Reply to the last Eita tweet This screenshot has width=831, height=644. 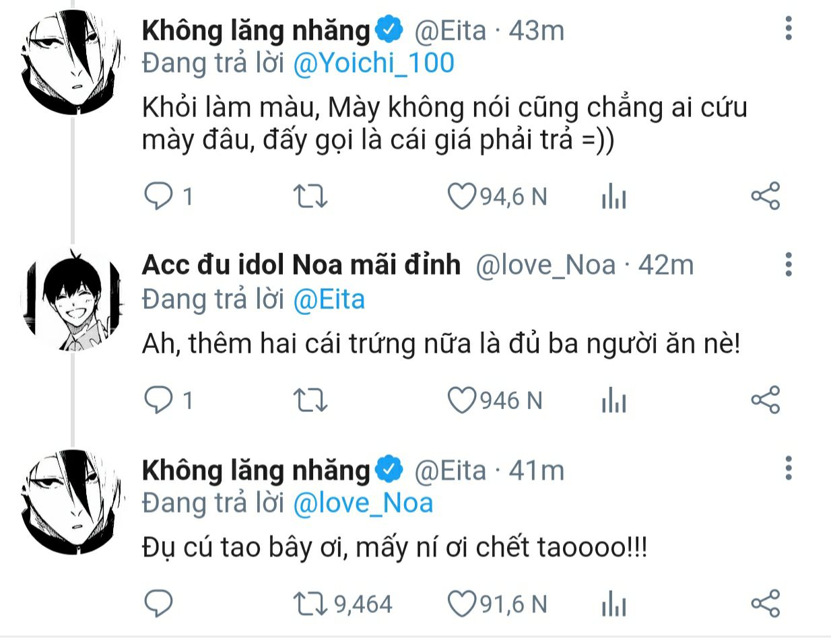[159, 604]
